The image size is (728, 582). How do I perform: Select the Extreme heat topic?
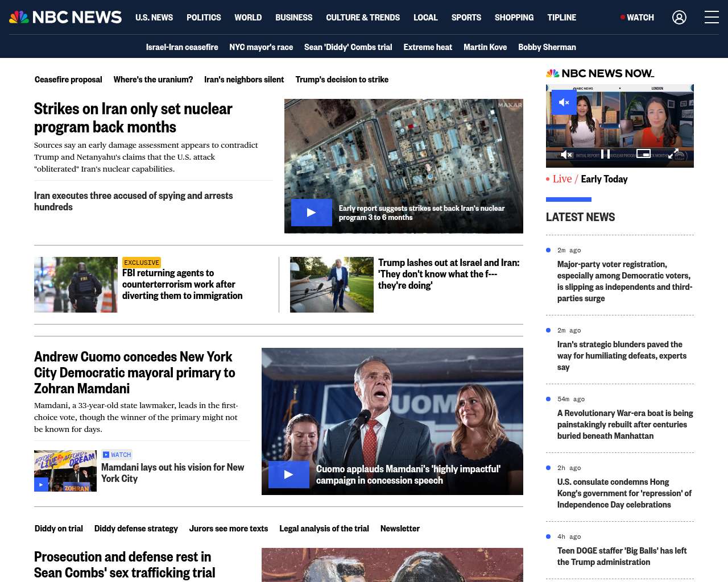click(428, 47)
